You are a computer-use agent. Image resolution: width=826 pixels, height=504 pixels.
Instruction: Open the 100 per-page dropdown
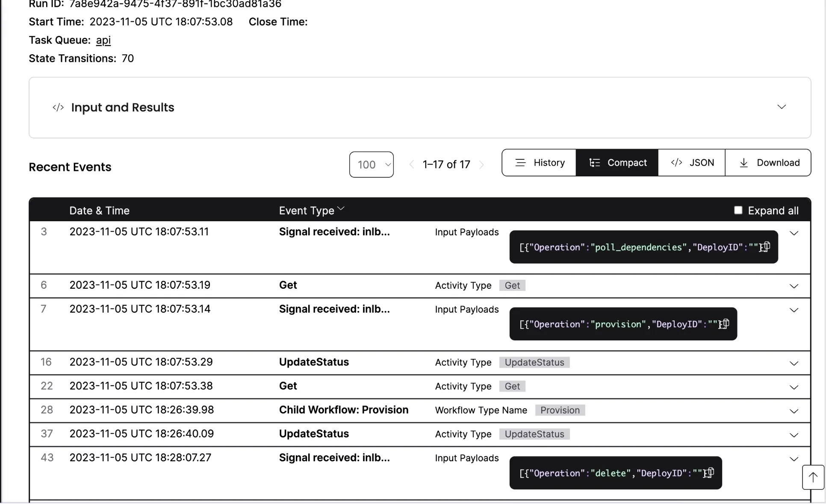[x=371, y=164]
